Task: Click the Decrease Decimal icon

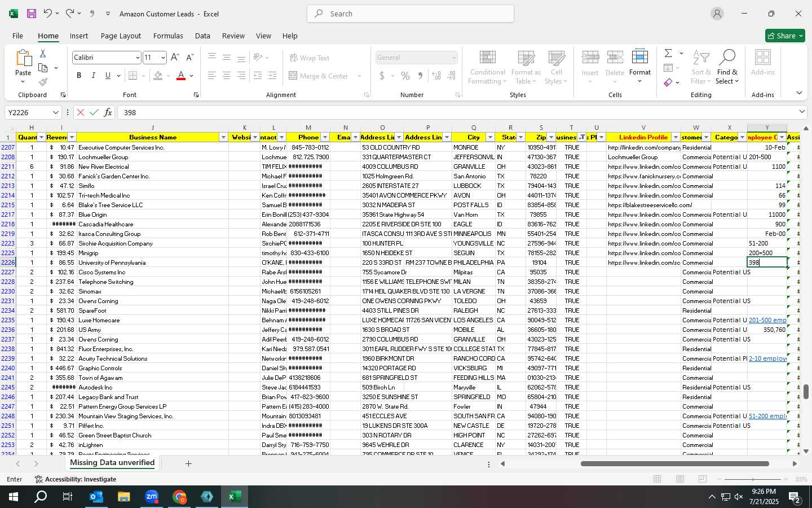Action: (x=452, y=76)
